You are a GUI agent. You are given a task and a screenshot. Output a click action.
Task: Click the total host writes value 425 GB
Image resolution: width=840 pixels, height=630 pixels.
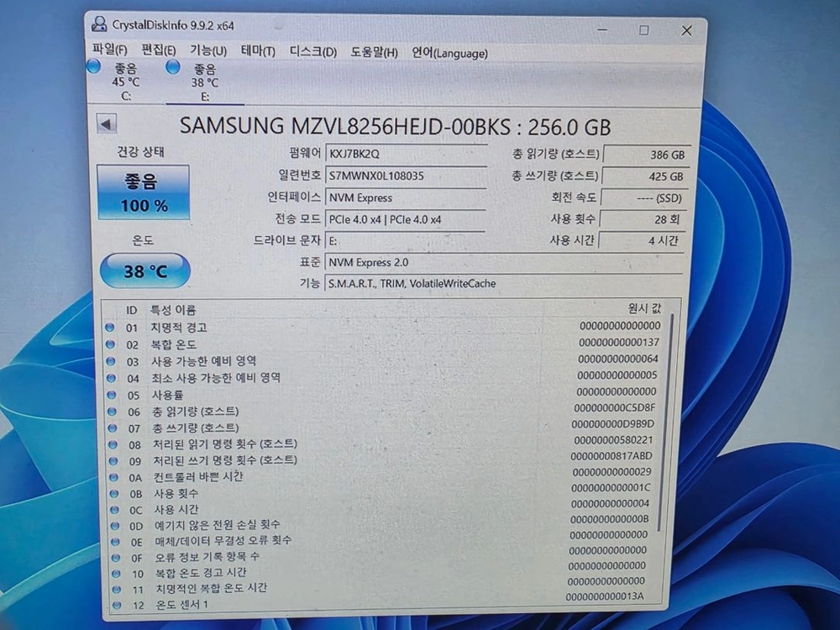[x=645, y=176]
